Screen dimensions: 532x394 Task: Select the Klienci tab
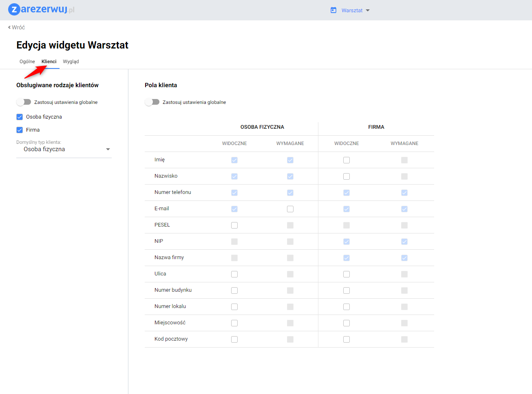[x=49, y=62]
